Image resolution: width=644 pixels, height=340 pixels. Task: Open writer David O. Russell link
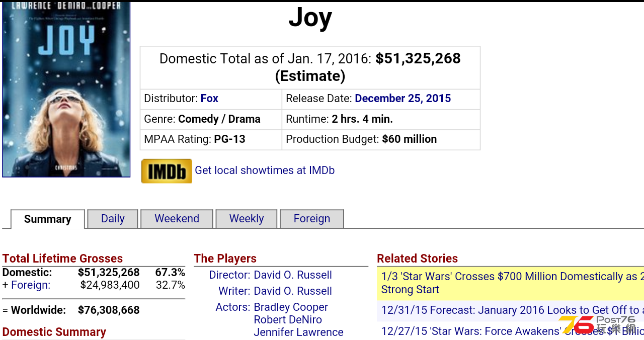pos(293,291)
